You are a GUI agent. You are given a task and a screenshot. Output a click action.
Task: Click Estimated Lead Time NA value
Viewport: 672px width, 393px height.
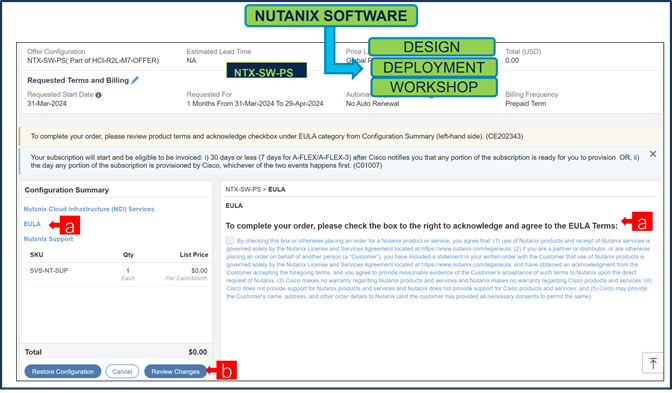coord(191,60)
